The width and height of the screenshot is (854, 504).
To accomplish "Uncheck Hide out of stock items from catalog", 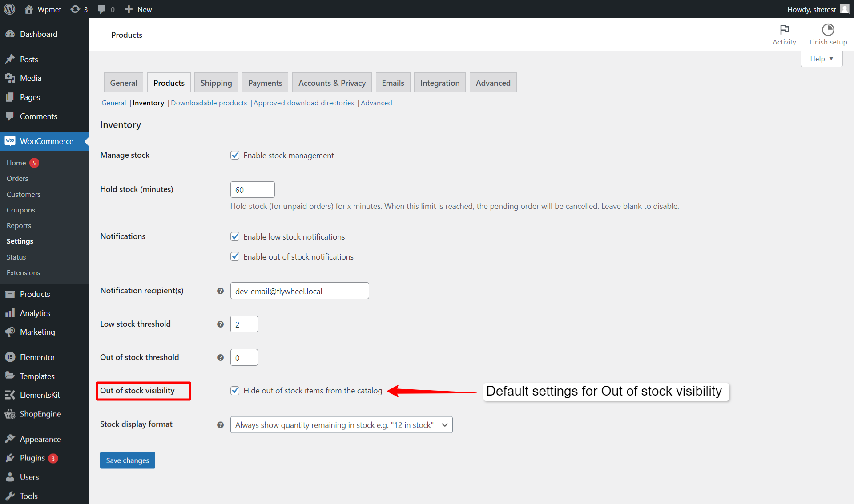I will pyautogui.click(x=235, y=391).
